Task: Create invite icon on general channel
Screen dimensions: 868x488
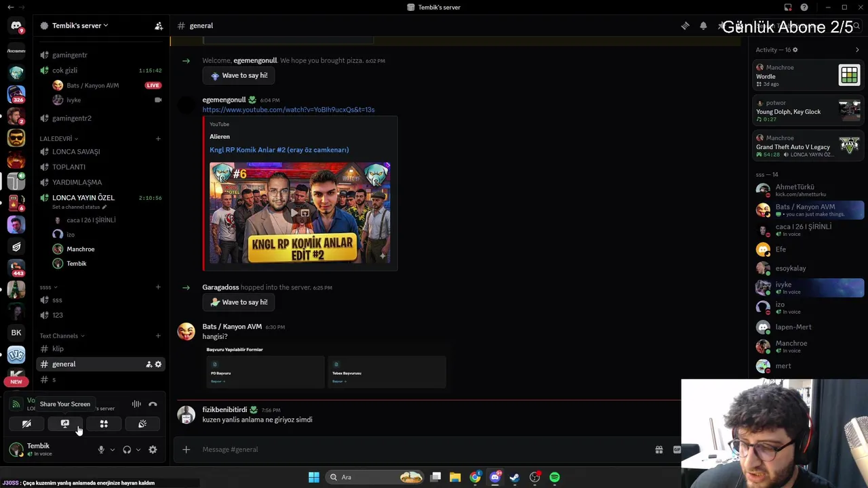Action: point(149,365)
